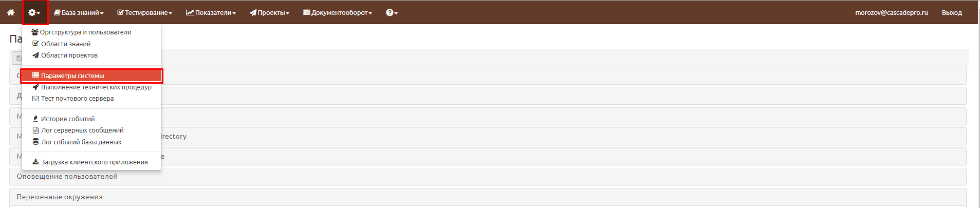Viewport: 980px width, 208px height.
Task: Click Загрузка клиентского приложения download entry
Action: (x=90, y=162)
